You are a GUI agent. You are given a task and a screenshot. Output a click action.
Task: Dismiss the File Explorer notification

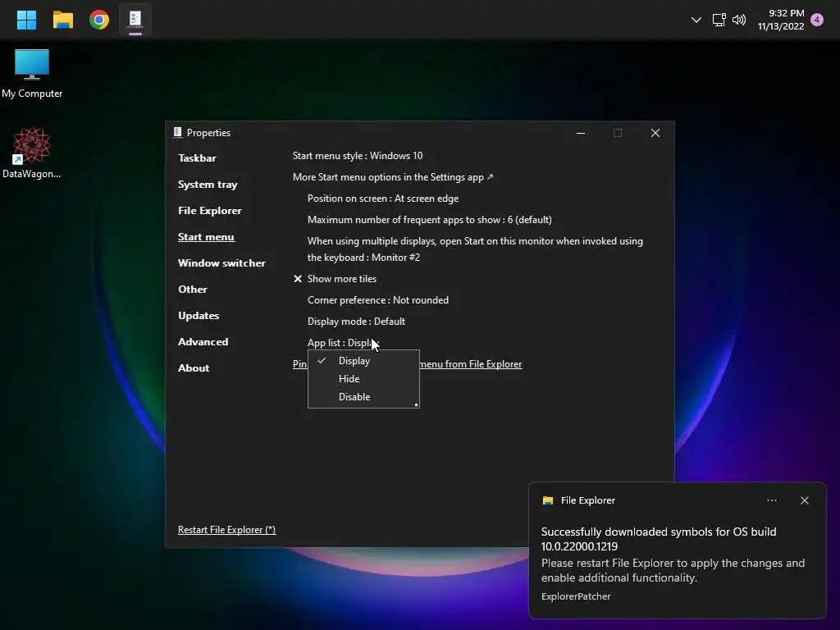804,500
